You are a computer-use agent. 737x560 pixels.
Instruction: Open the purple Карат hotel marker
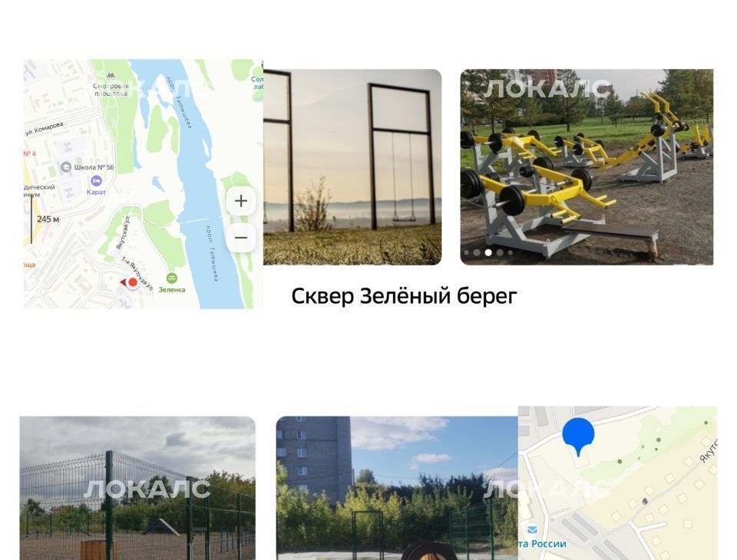[97, 181]
